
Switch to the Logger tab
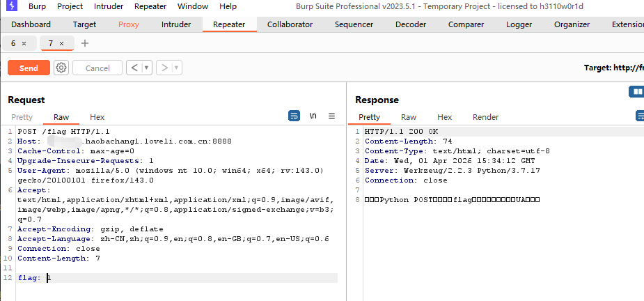pos(519,24)
